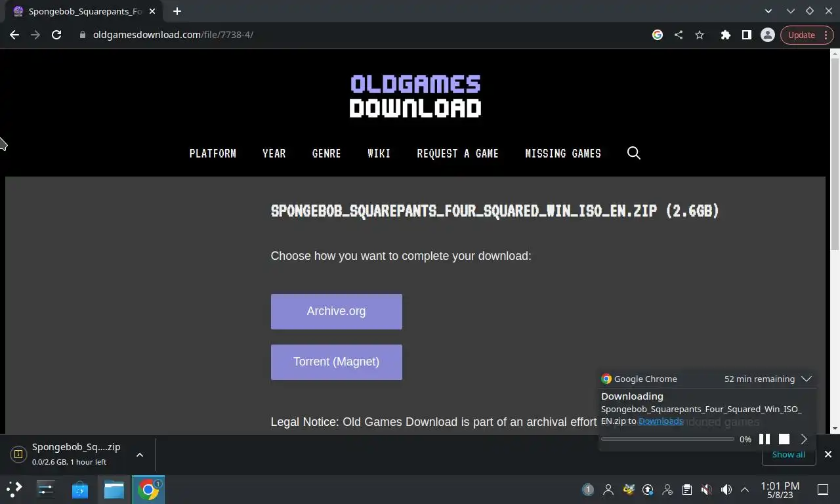Image resolution: width=840 pixels, height=504 pixels.
Task: Open the Dolphin file manager taskbar icon
Action: [x=114, y=489]
